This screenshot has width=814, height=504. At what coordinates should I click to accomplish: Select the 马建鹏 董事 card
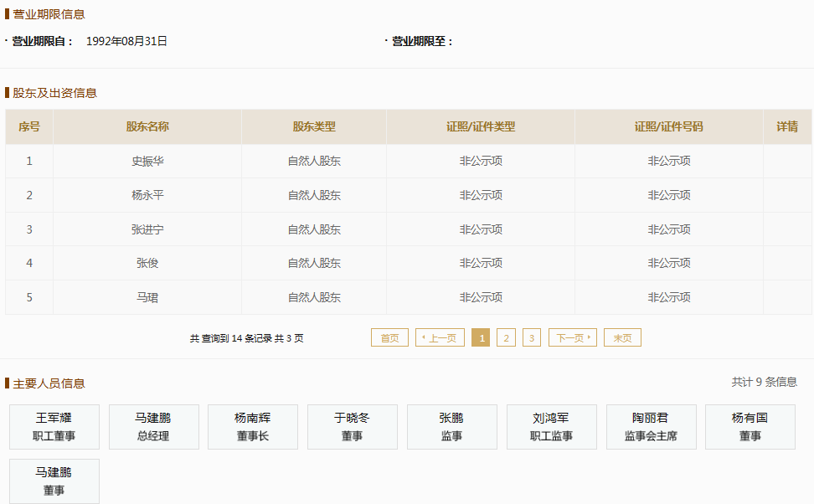(x=54, y=481)
